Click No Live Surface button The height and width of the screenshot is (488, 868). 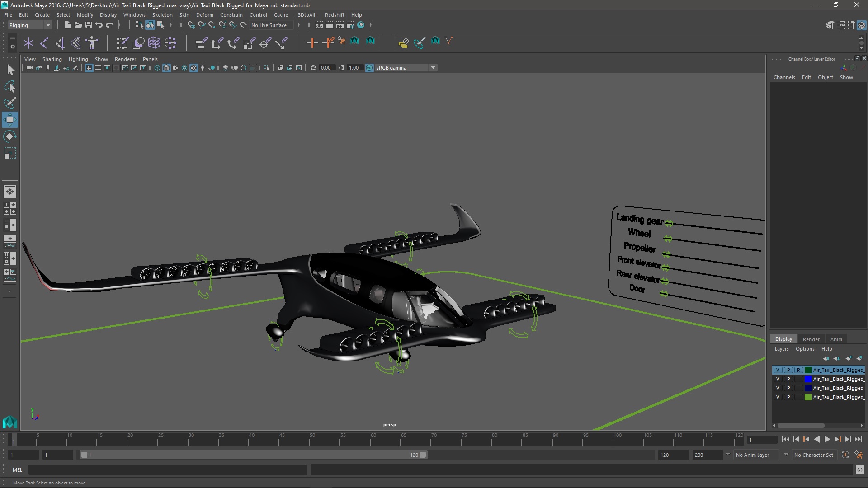coord(269,25)
